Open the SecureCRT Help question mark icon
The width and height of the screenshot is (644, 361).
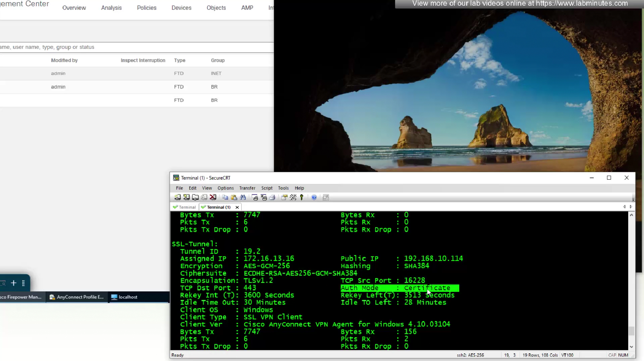pos(314,198)
